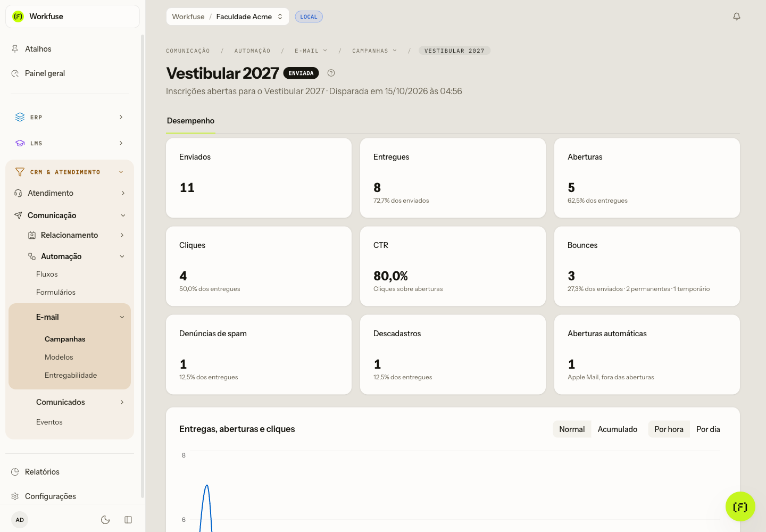Open Modelos in the sidebar

pos(59,357)
